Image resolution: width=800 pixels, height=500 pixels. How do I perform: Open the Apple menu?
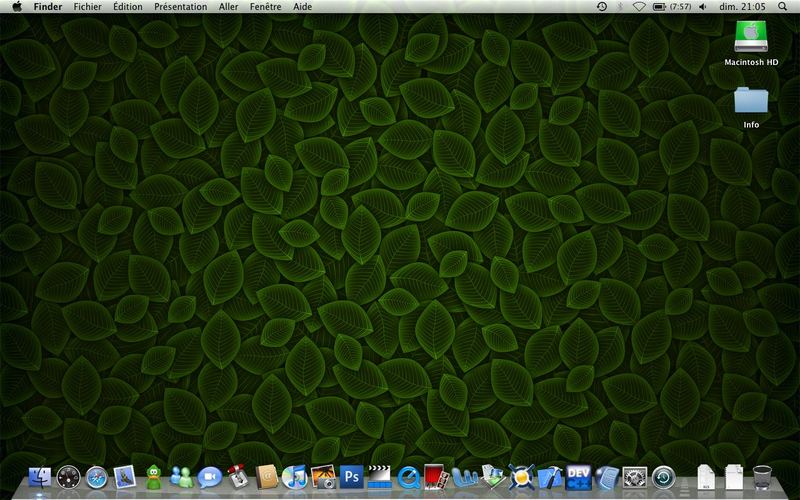tap(17, 7)
